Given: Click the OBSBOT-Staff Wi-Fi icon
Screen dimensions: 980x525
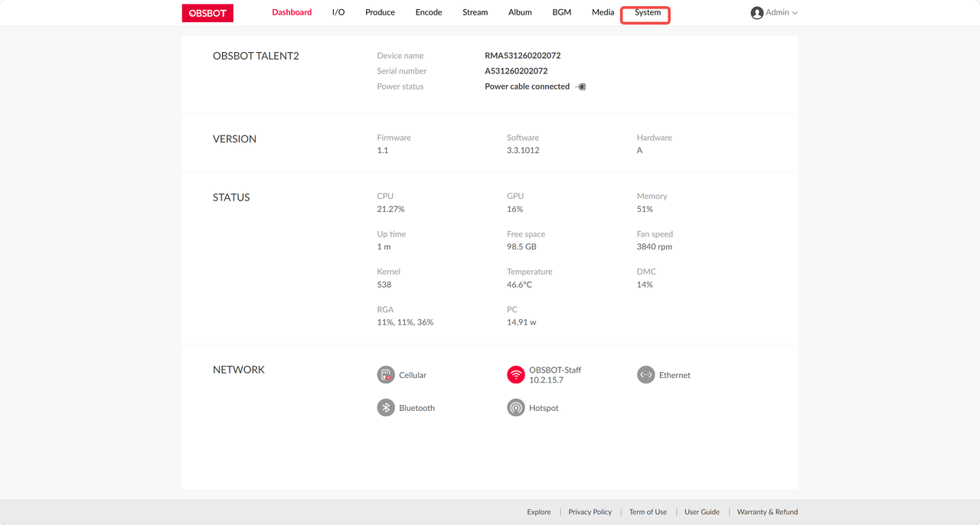Looking at the screenshot, I should [x=516, y=375].
